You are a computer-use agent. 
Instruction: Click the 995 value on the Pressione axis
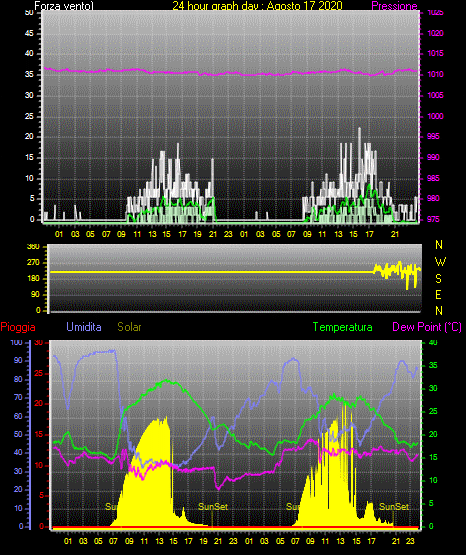tap(433, 136)
